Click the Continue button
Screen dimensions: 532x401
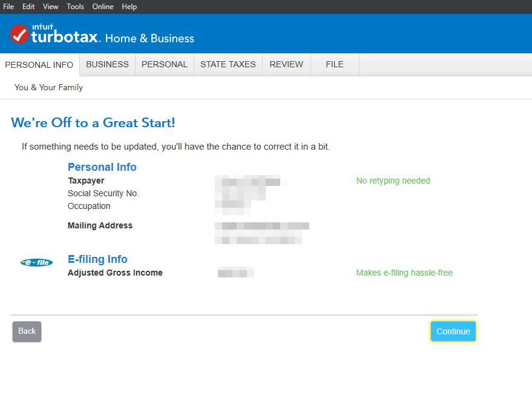coord(453,331)
